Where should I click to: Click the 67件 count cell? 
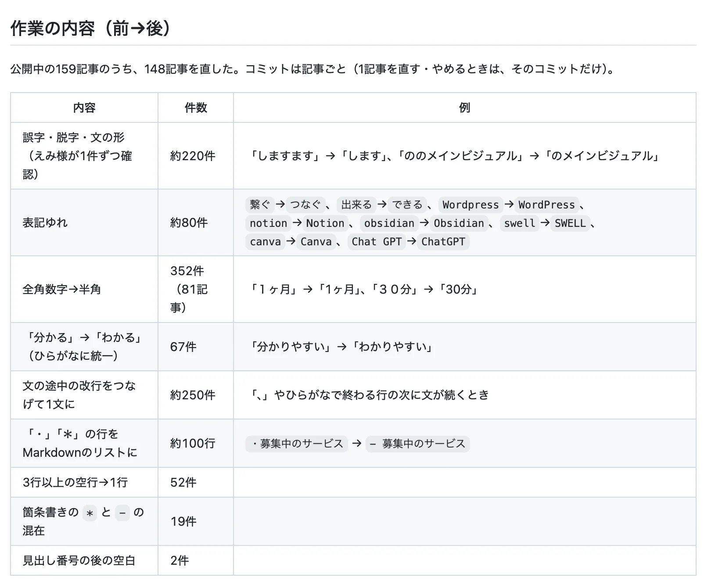click(196, 347)
